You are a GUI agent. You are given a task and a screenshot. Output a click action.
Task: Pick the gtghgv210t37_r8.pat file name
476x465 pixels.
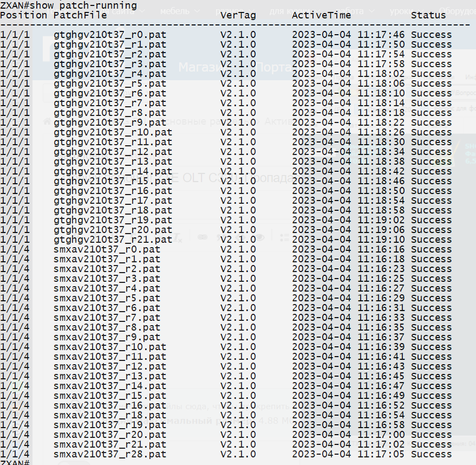click(x=110, y=113)
